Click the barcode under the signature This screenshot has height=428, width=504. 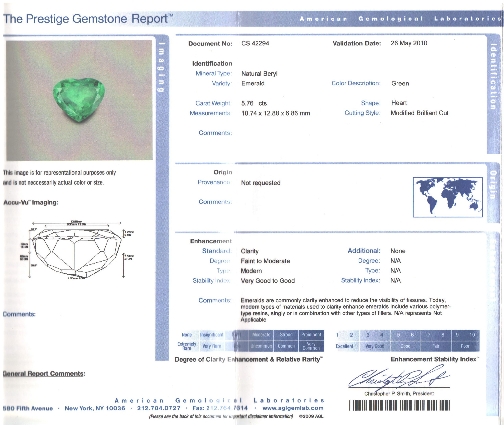point(399,405)
